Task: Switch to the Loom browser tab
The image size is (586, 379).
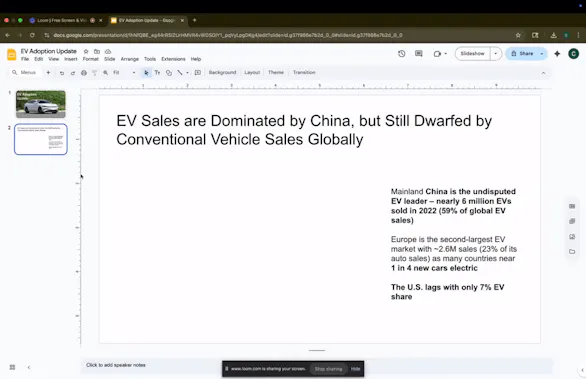Action: [62, 21]
